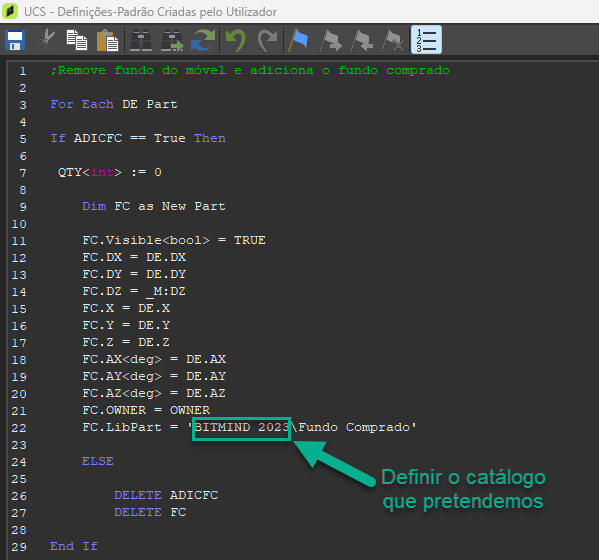Screen dimensions: 599x560
Task: Toggle line numbers display button
Action: pos(426,40)
